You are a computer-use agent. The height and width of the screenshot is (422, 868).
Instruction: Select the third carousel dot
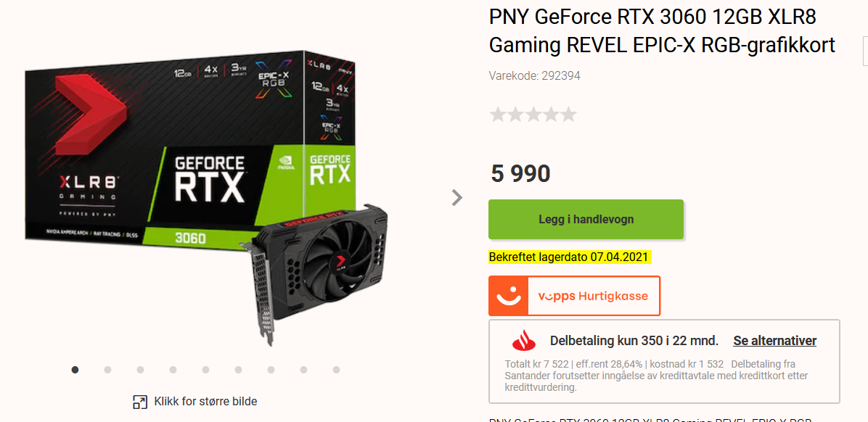pyautogui.click(x=140, y=370)
